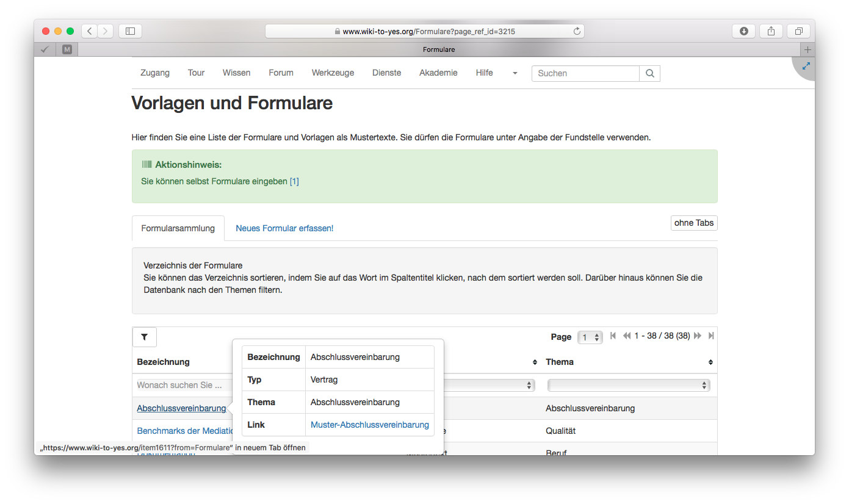
Task: Click the fullscreen expand arrows icon
Action: click(806, 66)
